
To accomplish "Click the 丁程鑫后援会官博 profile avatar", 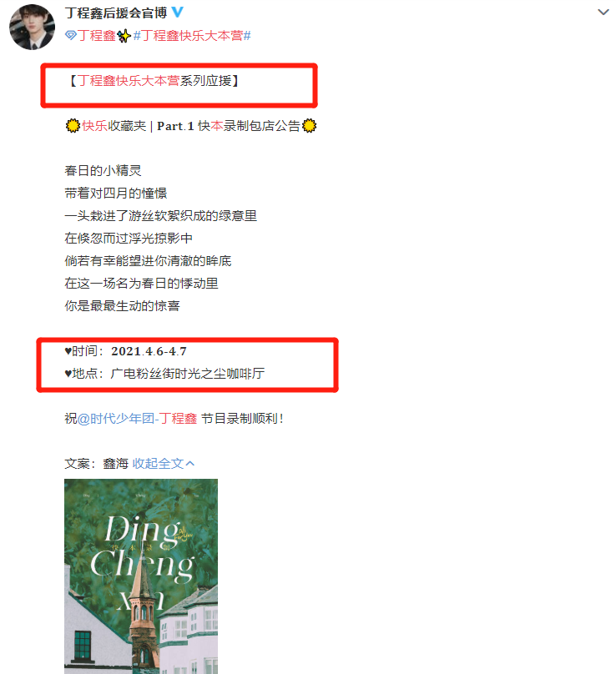I will point(32,27).
